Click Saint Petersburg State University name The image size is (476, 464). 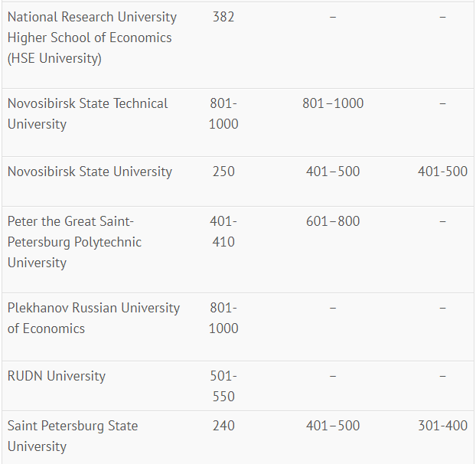73,436
